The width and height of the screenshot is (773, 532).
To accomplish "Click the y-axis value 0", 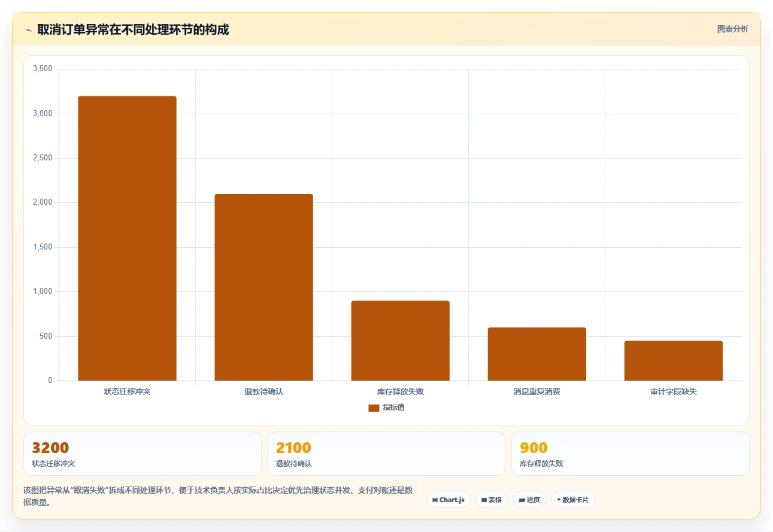I will tap(50, 381).
